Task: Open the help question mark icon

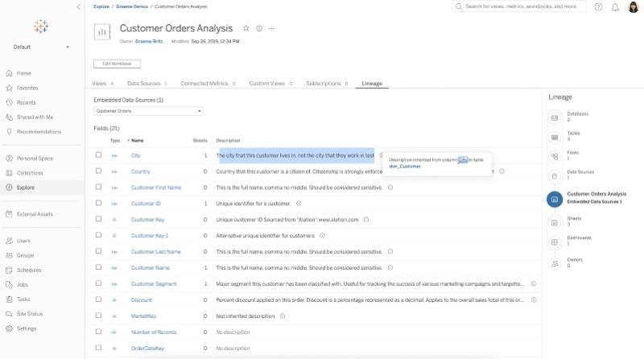Action: (x=598, y=6)
